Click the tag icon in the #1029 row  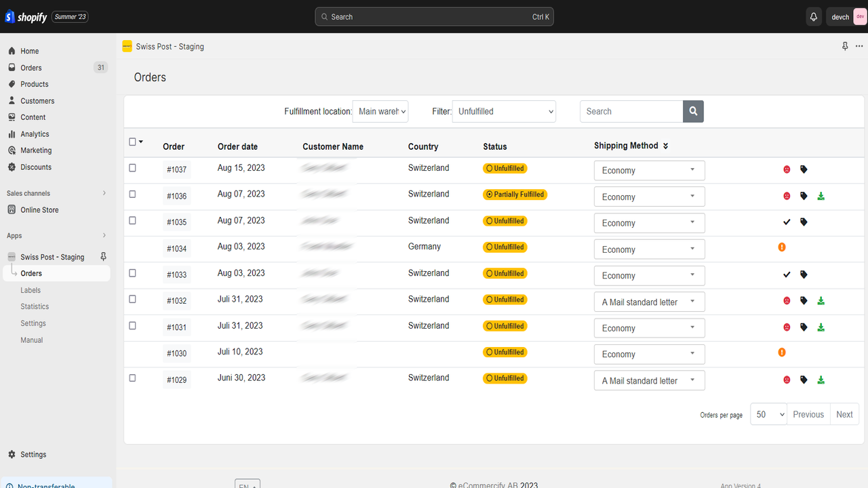pyautogui.click(x=804, y=380)
